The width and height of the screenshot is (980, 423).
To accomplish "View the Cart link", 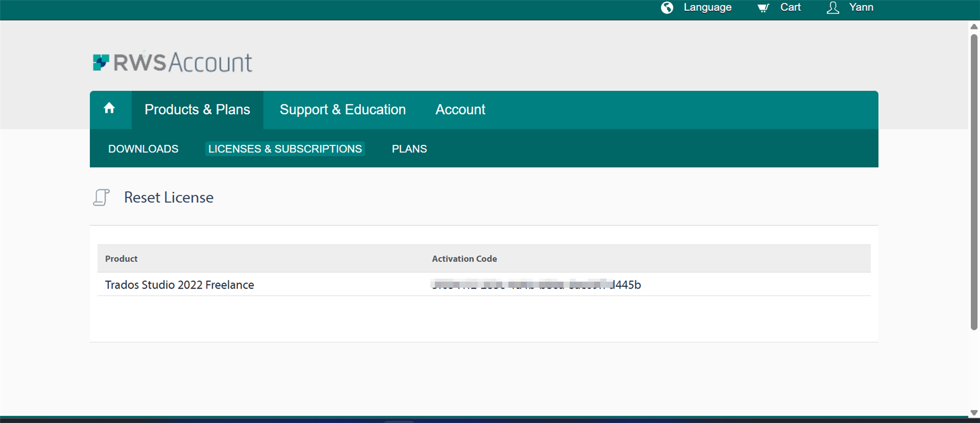I will pos(790,8).
